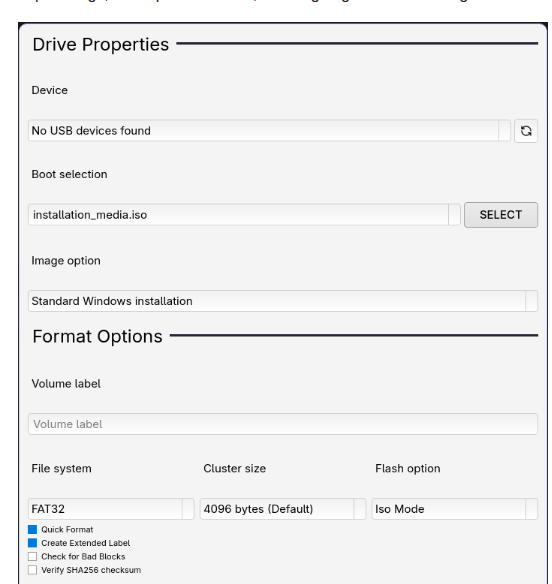Open the File system dropdown FAT32
This screenshot has width=552, height=584.
click(x=111, y=509)
